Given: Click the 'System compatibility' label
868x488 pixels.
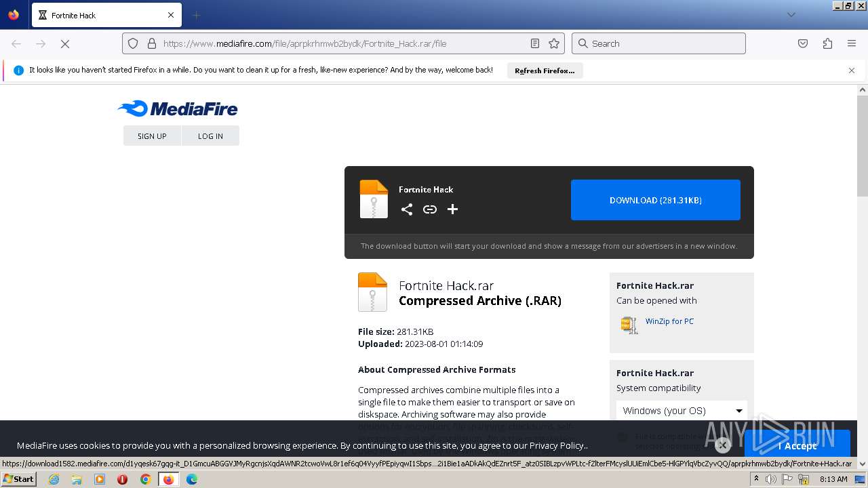Looking at the screenshot, I should [x=658, y=388].
